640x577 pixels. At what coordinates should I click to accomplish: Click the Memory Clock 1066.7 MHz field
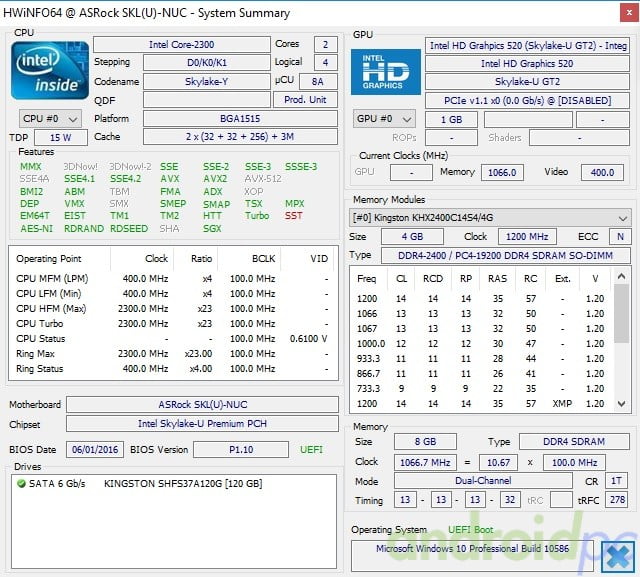click(x=425, y=463)
